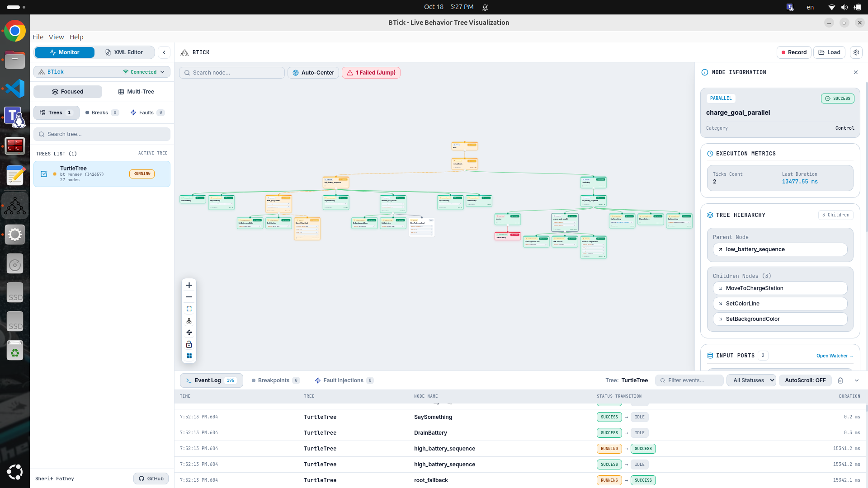The width and height of the screenshot is (868, 488).
Task: Click the Load button
Action: tap(829, 52)
